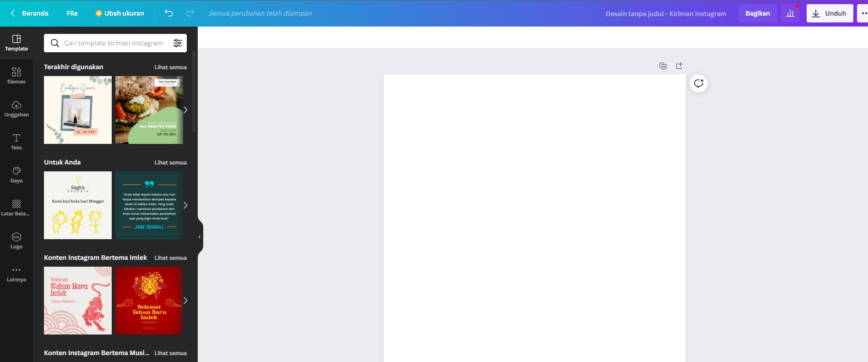
Task: Open the Logo sidebar tab
Action: [x=16, y=241]
